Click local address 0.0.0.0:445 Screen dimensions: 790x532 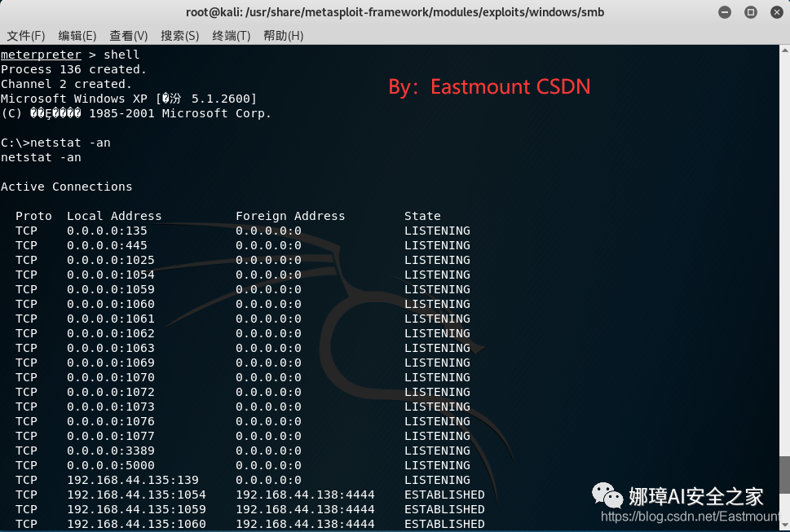107,245
